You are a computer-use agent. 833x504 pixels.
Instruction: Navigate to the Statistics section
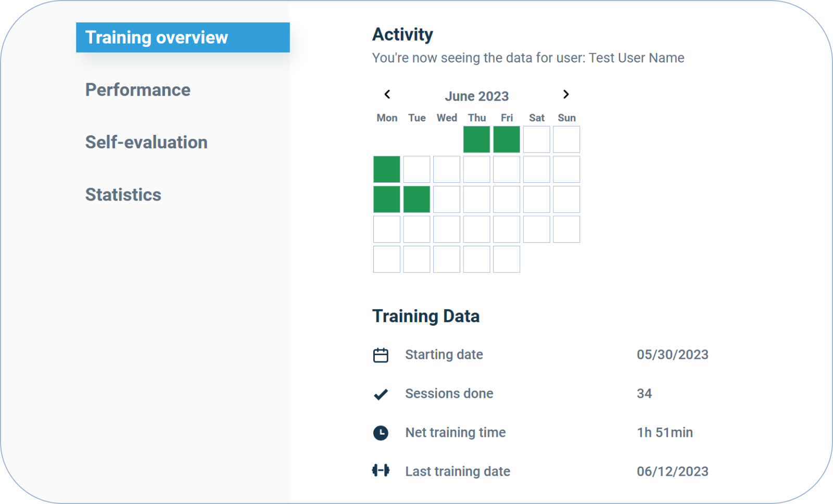(123, 195)
